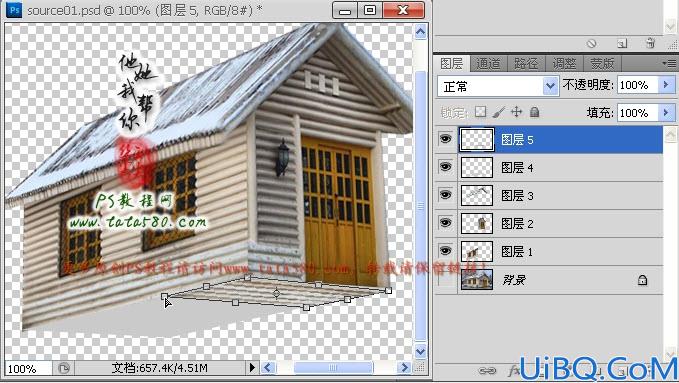This screenshot has width=679, height=383.
Task: Select the 图层 5 thumbnail
Action: (x=476, y=139)
